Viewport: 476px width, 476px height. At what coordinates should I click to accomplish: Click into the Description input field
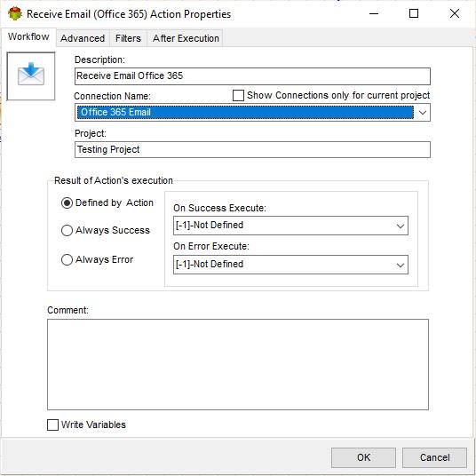pyautogui.click(x=252, y=75)
